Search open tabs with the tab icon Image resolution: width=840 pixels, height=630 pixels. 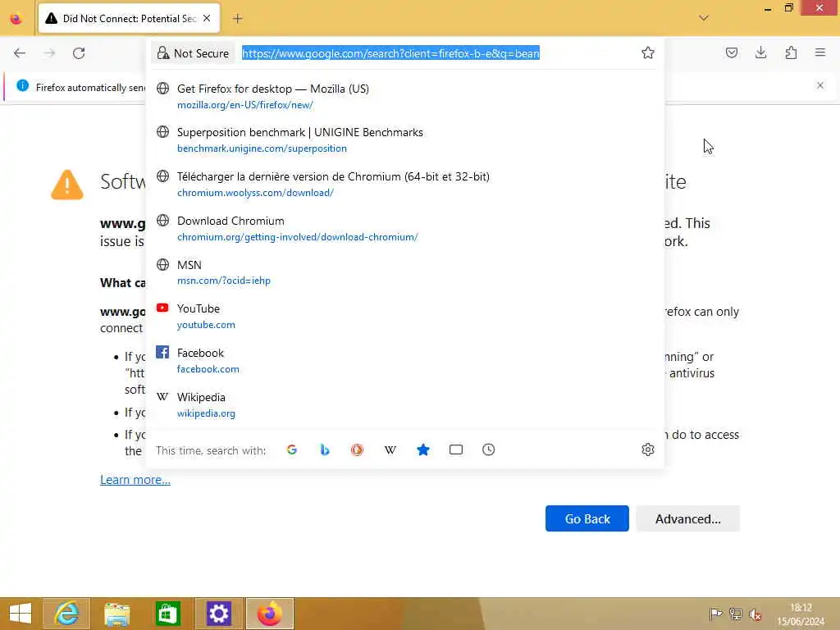pos(456,450)
